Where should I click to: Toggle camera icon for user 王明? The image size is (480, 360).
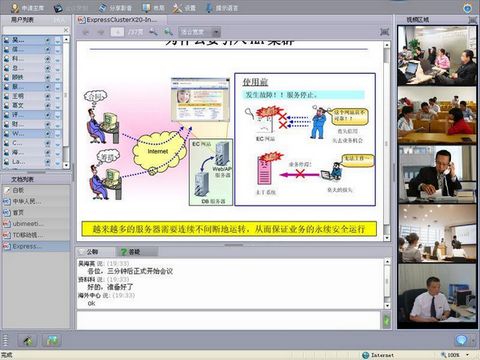48,96
